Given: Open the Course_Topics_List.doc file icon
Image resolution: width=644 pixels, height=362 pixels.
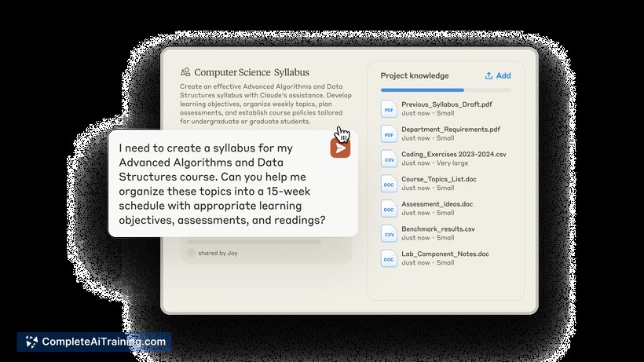Looking at the screenshot, I should coord(389,184).
